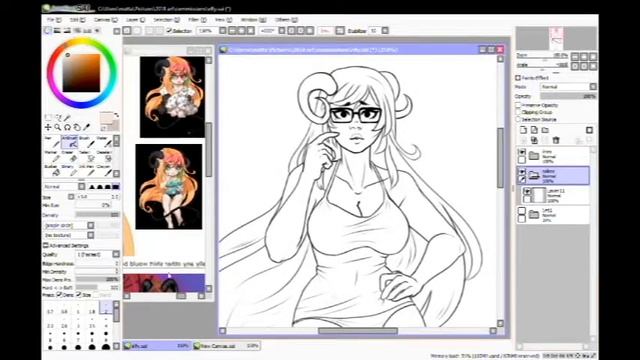Open the brush texture no texture dropdown
The width and height of the screenshot is (640, 360).
click(69, 235)
